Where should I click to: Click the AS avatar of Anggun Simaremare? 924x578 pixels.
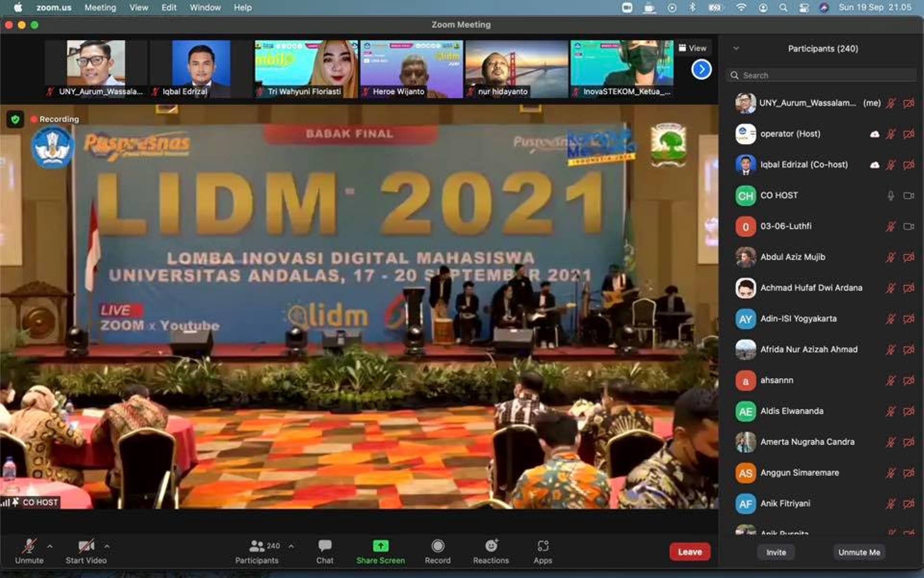point(745,473)
